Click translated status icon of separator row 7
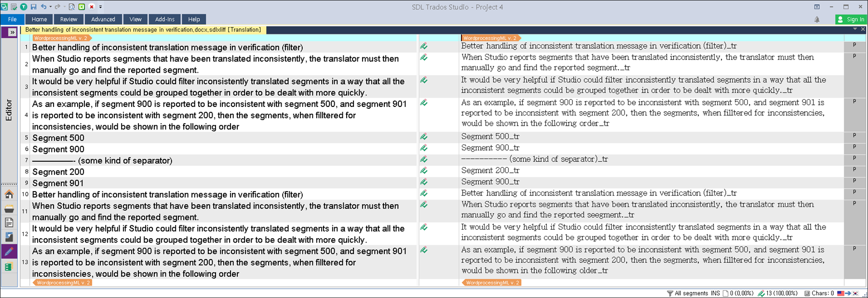Viewport: 868px width, 298px height. pos(423,159)
